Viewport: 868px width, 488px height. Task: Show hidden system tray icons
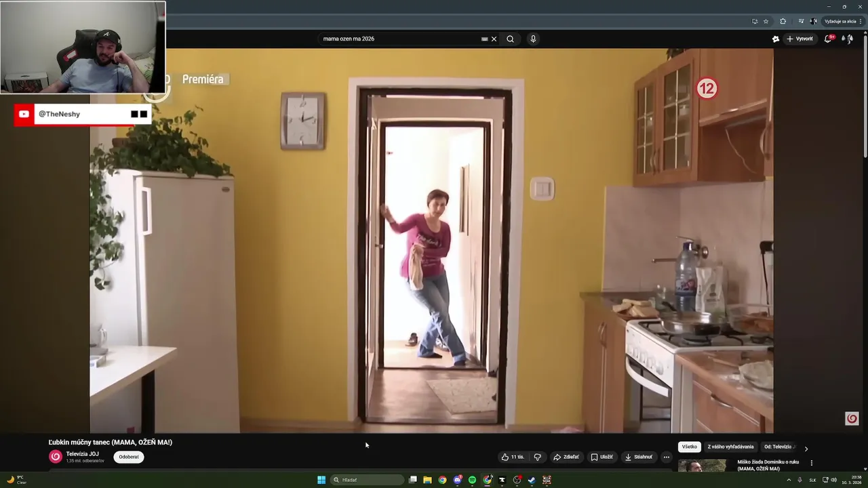click(x=789, y=480)
